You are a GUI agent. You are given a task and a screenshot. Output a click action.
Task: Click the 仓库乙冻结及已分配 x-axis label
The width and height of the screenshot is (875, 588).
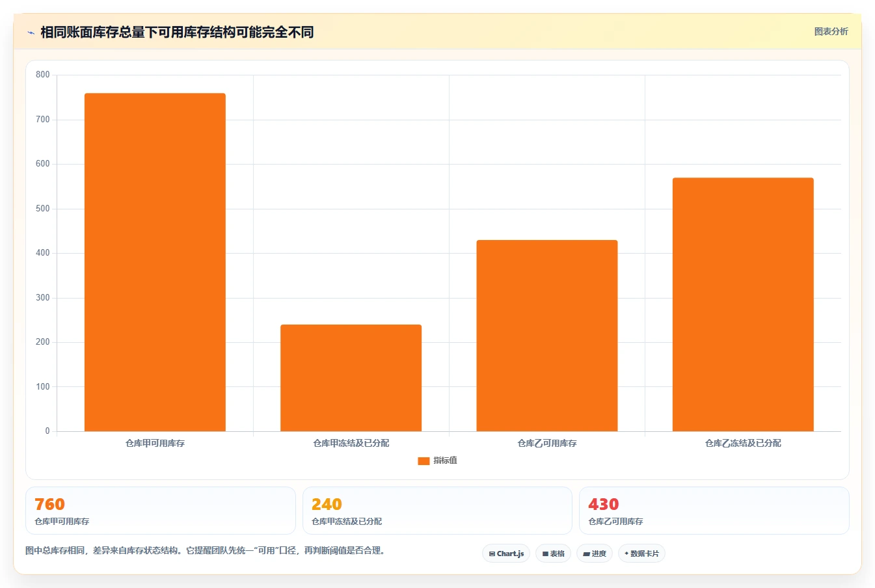point(743,443)
